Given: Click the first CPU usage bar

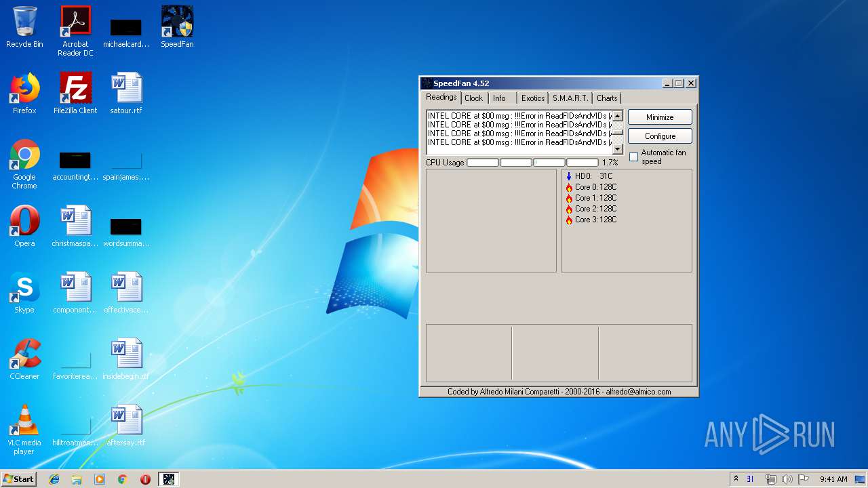Looking at the screenshot, I should (482, 163).
